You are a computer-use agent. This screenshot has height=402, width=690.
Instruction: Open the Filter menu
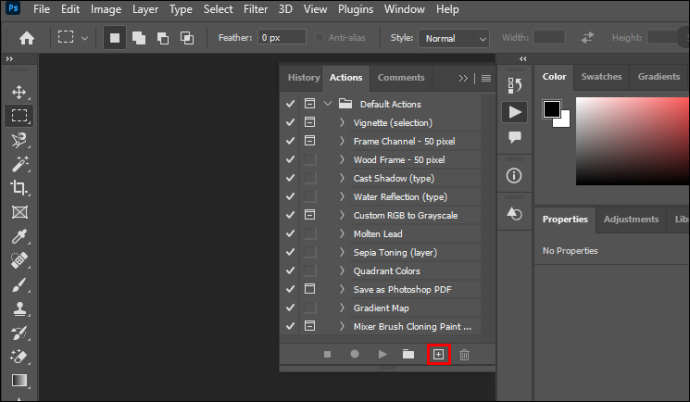pyautogui.click(x=255, y=9)
